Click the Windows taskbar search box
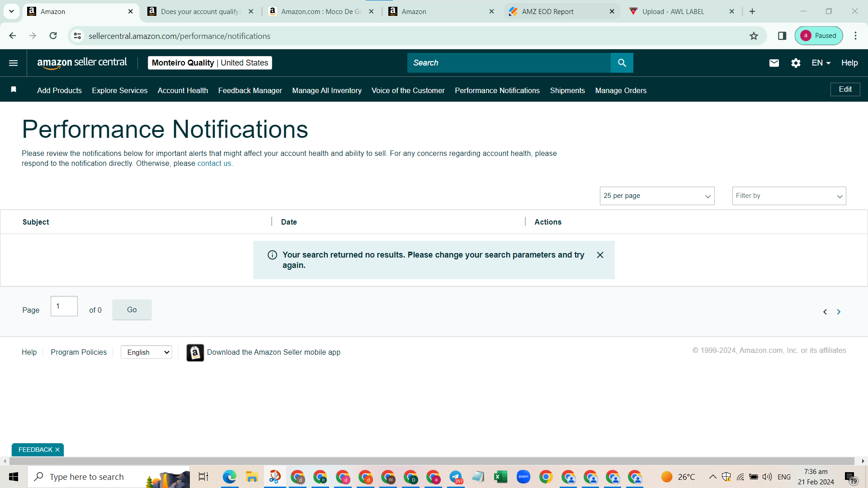The image size is (868, 488). pyautogui.click(x=108, y=477)
